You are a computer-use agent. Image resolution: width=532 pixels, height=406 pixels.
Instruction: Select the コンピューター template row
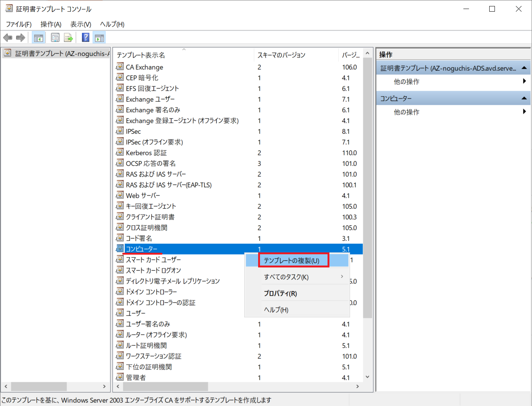click(238, 249)
